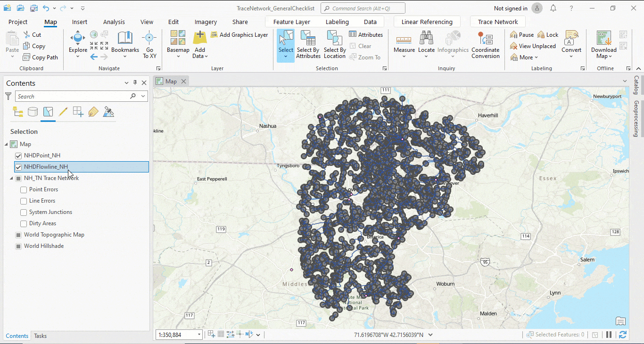Viewport: 644px width, 344px height.
Task: Click the Add Graphics Layer button
Action: (x=239, y=35)
